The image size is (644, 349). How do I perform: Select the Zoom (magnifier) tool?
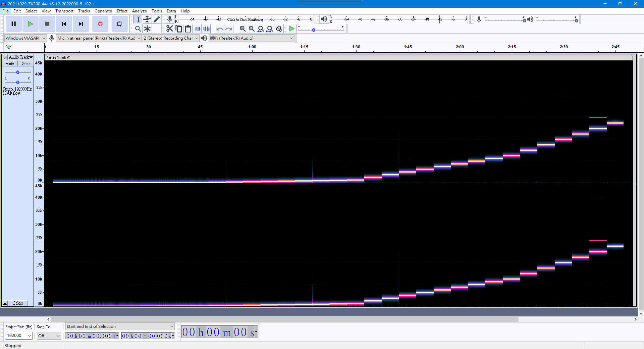138,29
